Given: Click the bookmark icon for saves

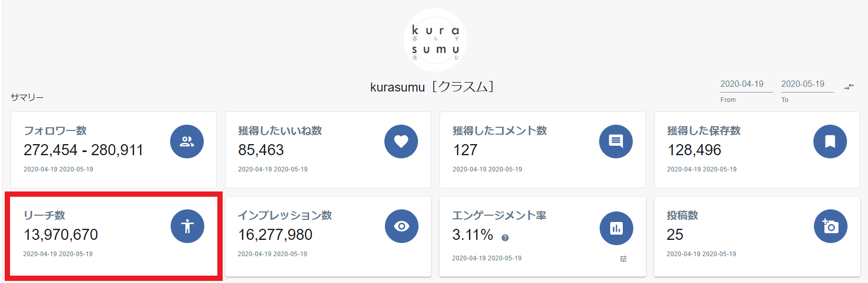Looking at the screenshot, I should (x=830, y=141).
